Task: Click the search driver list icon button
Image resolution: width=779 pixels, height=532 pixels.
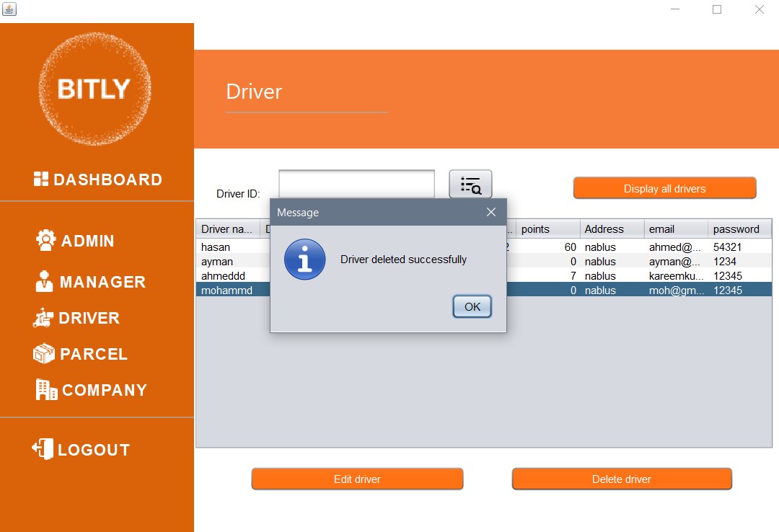Action: tap(470, 185)
